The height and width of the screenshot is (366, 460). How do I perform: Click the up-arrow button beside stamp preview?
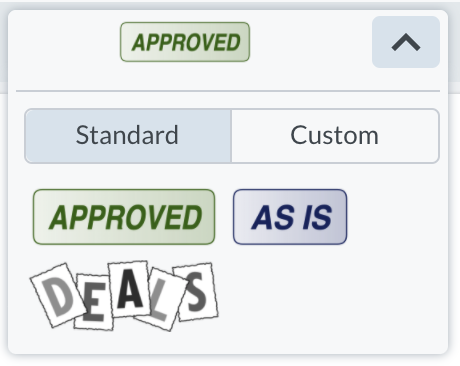[406, 42]
